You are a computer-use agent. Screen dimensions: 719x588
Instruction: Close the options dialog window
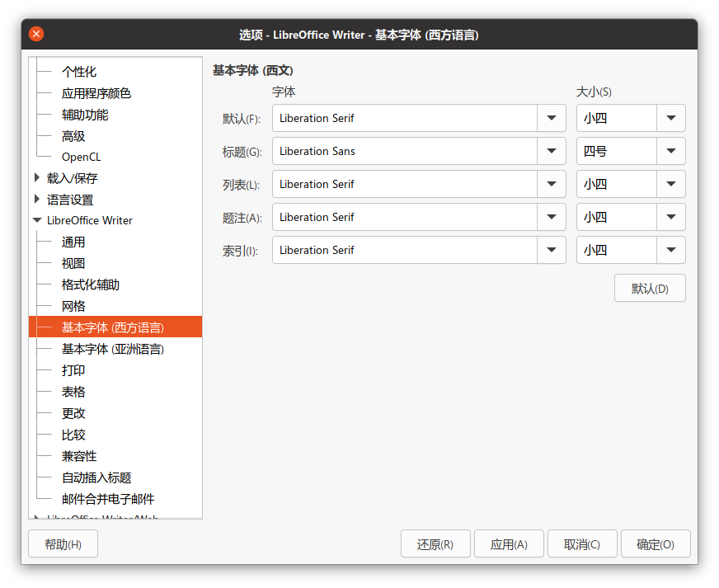(36, 34)
